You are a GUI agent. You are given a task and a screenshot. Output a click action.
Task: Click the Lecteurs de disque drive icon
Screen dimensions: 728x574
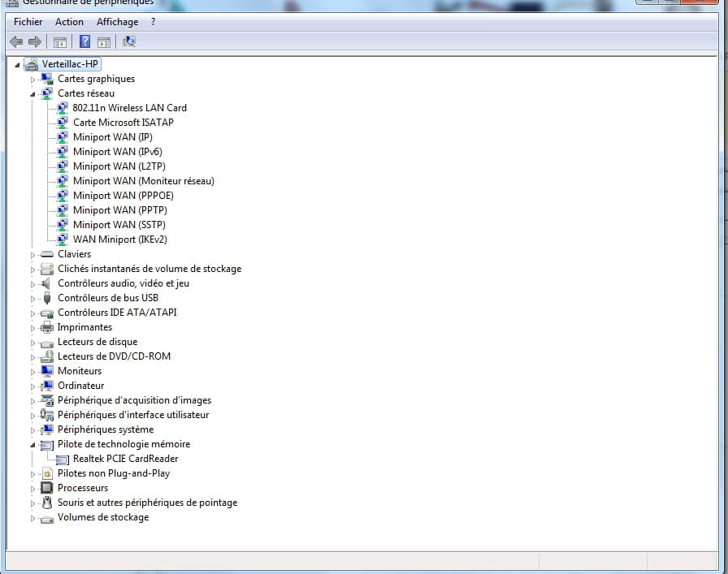pos(47,343)
